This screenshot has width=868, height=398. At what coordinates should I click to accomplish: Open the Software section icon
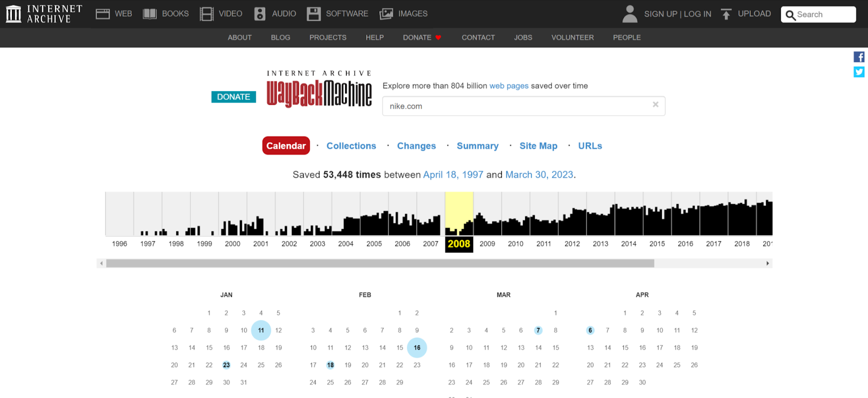point(314,14)
